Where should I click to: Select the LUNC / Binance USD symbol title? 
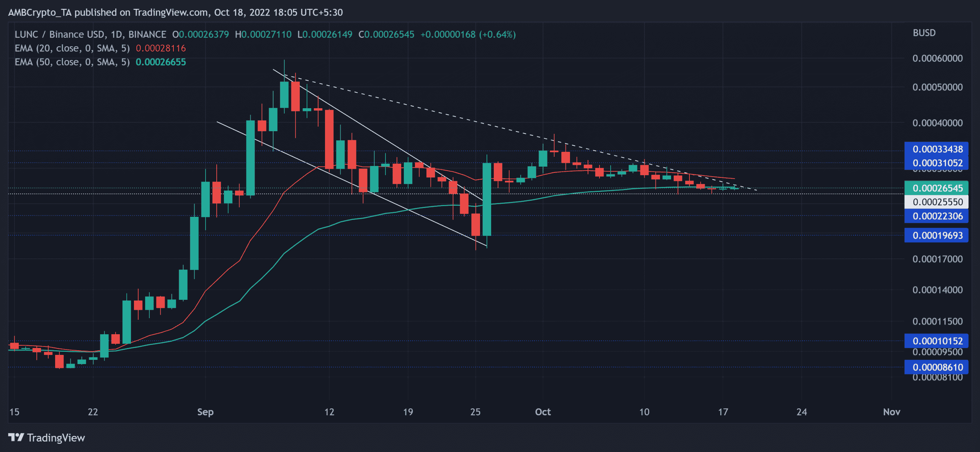[90, 34]
